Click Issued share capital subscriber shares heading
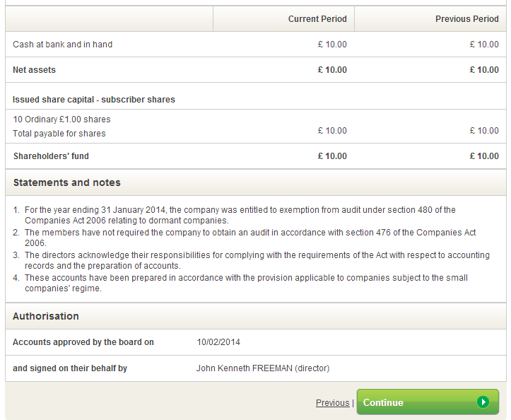 [x=94, y=100]
